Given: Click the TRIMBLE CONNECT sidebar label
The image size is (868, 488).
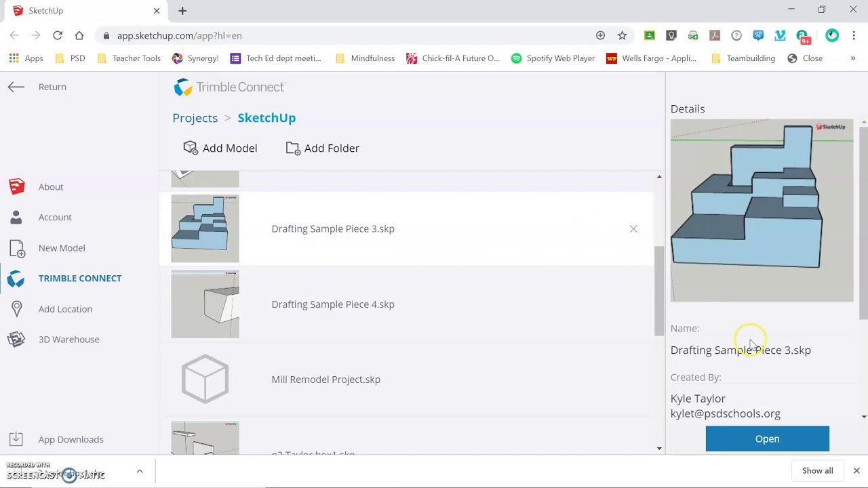Looking at the screenshot, I should click(80, 279).
